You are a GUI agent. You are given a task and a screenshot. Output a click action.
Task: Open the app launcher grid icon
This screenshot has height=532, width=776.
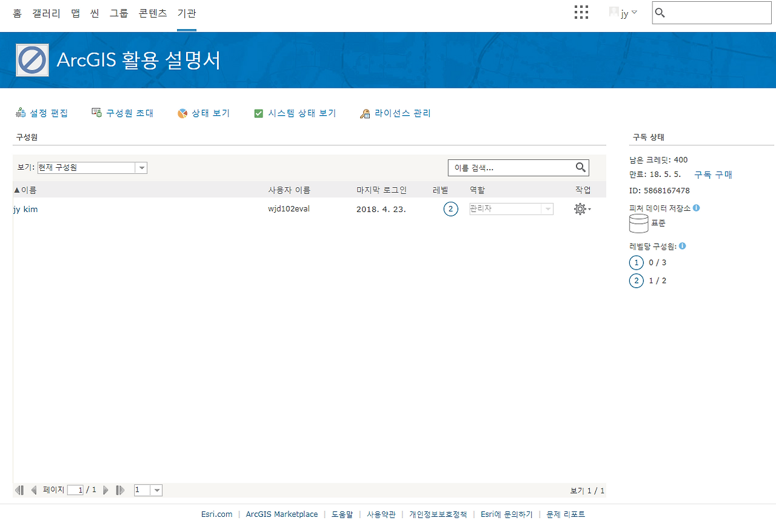tap(581, 12)
